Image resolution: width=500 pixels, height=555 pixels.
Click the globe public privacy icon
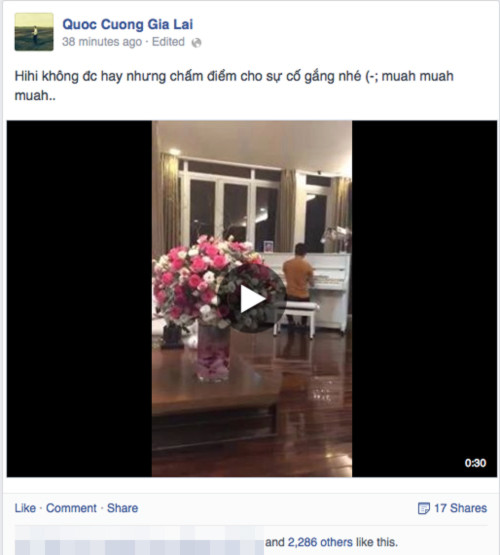tap(196, 43)
